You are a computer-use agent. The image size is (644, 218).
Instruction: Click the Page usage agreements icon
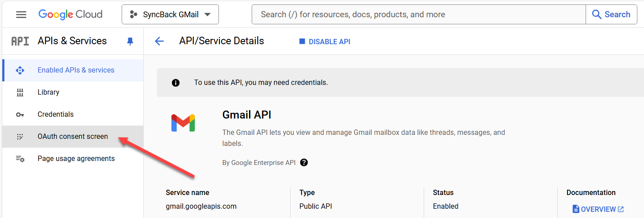[20, 159]
